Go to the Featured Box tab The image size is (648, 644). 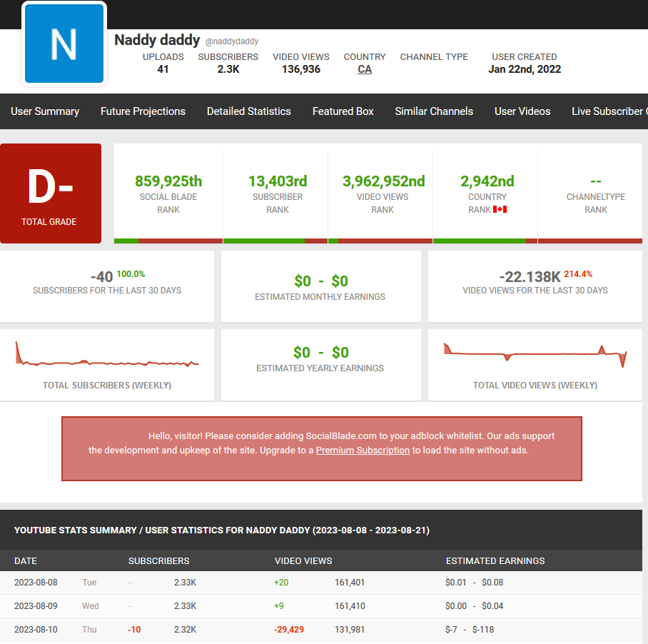coord(343,111)
